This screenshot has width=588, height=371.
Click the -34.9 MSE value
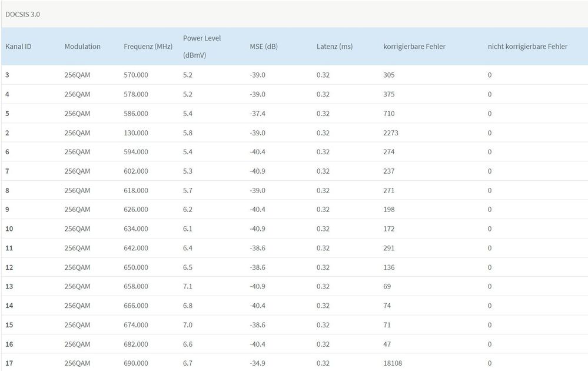(257, 363)
